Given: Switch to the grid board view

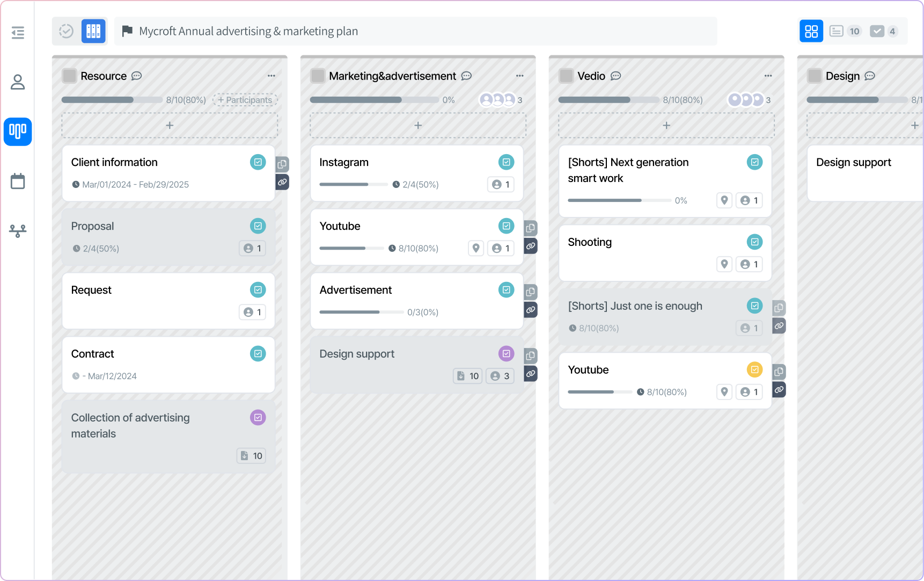Looking at the screenshot, I should 811,31.
